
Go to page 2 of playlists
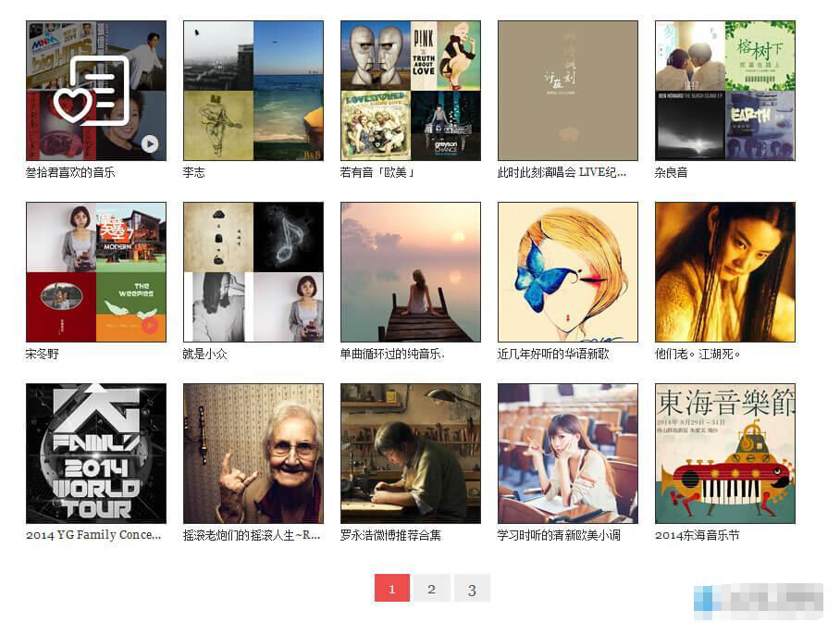tap(432, 588)
